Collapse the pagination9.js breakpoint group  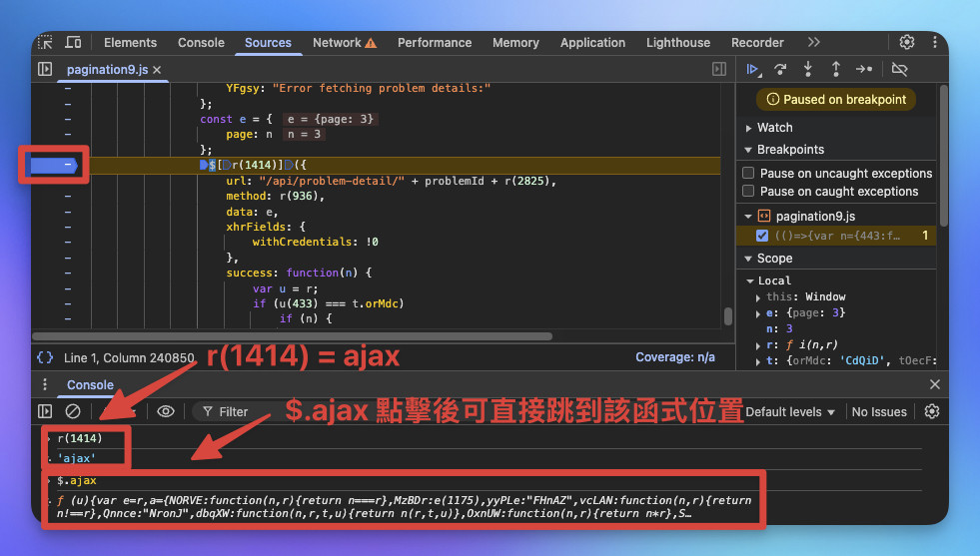[748, 217]
